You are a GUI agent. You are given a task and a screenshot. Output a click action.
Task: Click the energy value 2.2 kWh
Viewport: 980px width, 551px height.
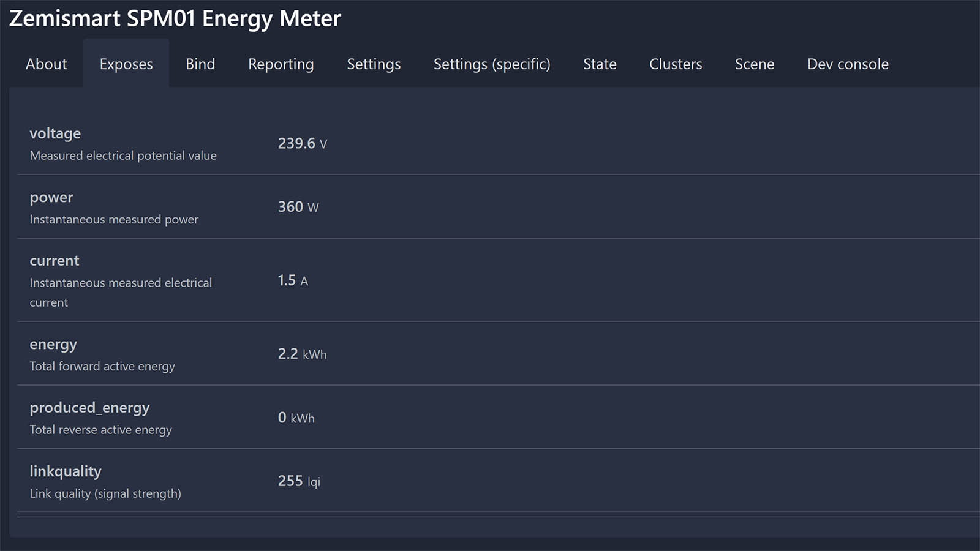click(302, 353)
